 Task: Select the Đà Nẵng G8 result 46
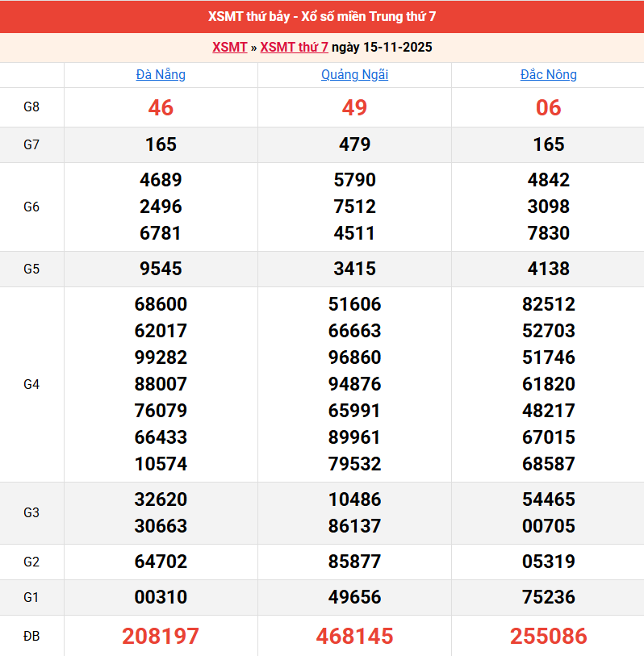point(161,107)
